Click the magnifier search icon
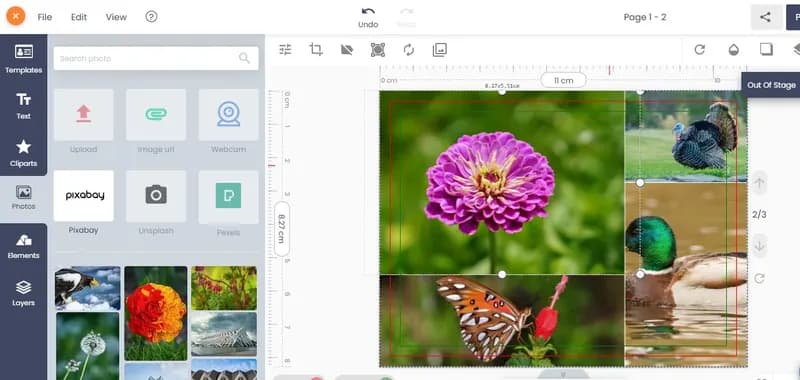 [x=244, y=58]
